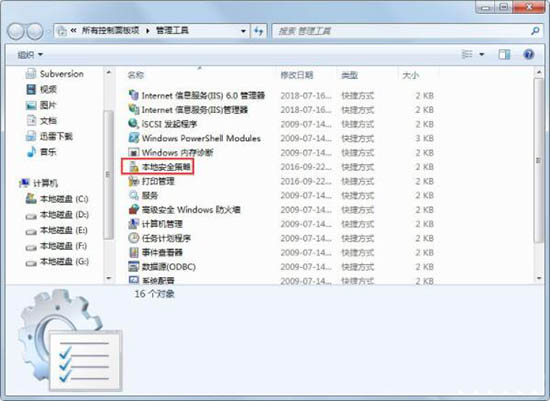Click the 计算机管理 icon

tap(134, 224)
